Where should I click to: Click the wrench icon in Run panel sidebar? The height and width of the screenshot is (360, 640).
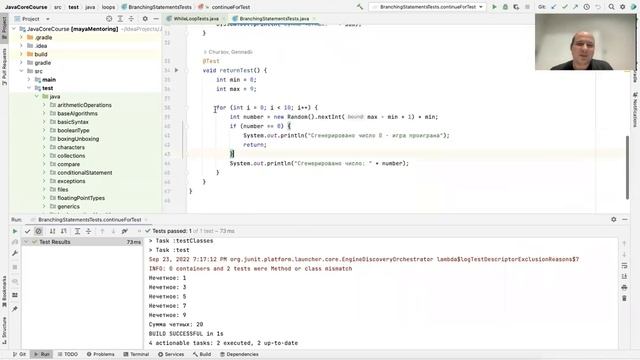(x=15, y=253)
